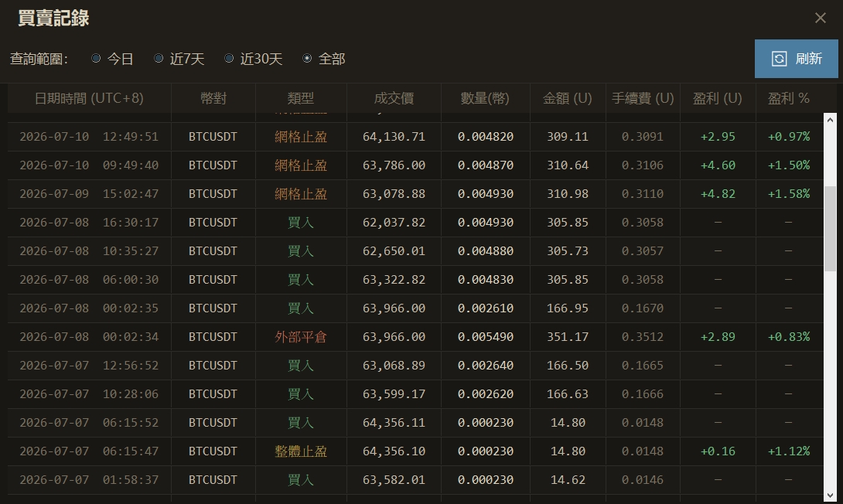Click the vertical scrollbar thumb

[x=830, y=228]
